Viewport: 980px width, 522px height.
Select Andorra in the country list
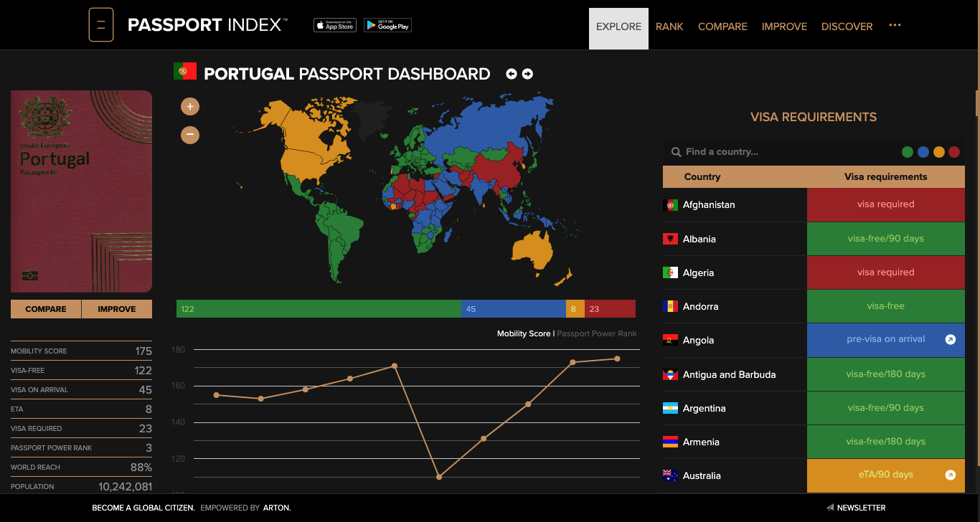pyautogui.click(x=700, y=306)
